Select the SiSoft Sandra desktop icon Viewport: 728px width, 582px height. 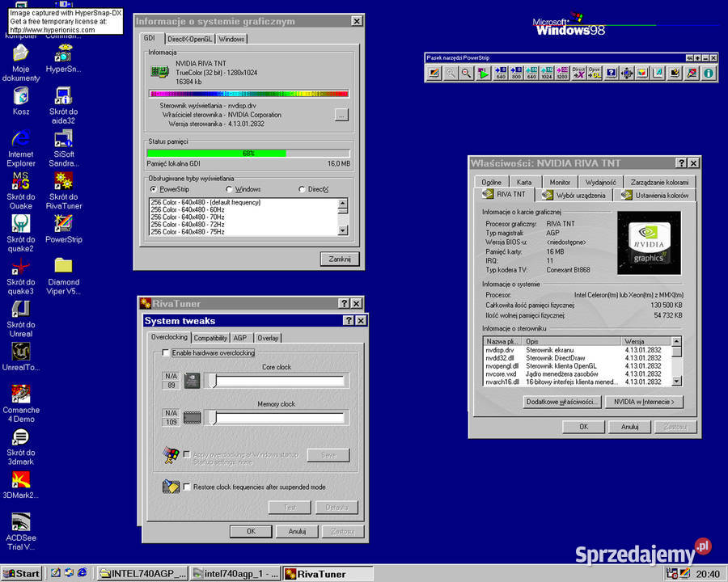(64, 148)
